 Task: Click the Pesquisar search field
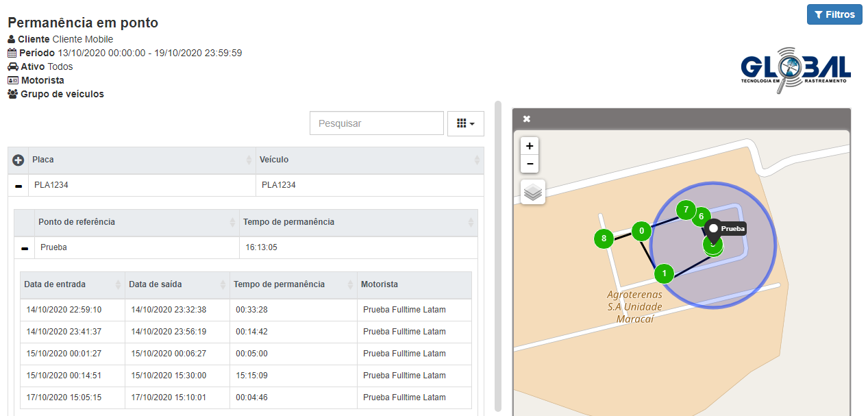coord(376,123)
